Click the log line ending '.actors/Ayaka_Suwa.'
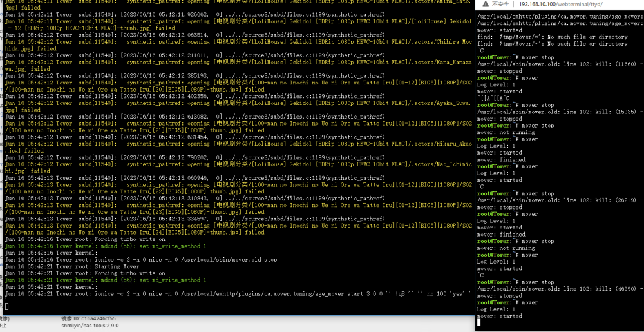The image size is (644, 332). (238, 103)
